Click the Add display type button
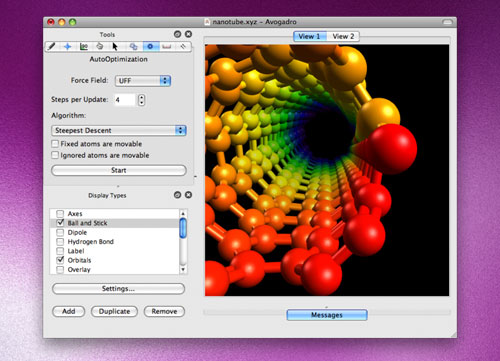This screenshot has height=361, width=500. 69,311
